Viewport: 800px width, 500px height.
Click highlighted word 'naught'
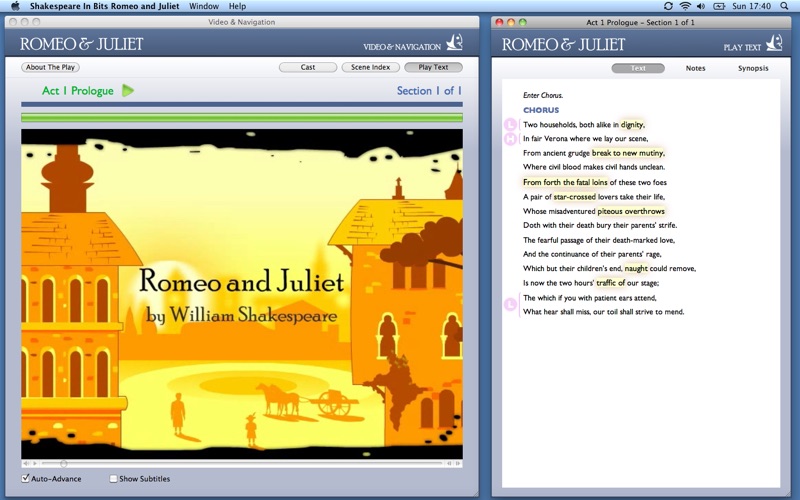(636, 268)
